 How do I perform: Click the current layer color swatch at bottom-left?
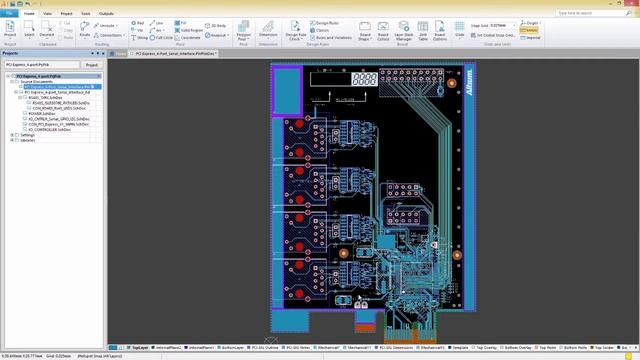113,348
